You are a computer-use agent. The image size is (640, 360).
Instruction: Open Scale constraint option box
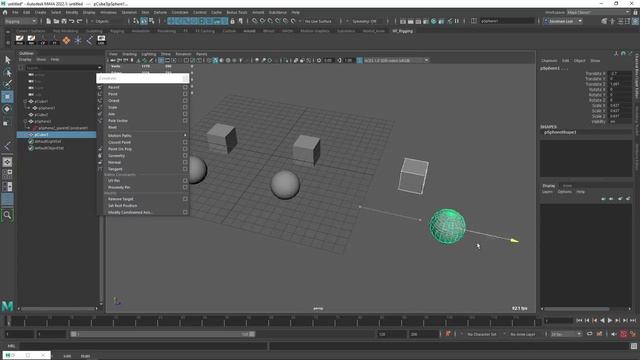coord(185,107)
